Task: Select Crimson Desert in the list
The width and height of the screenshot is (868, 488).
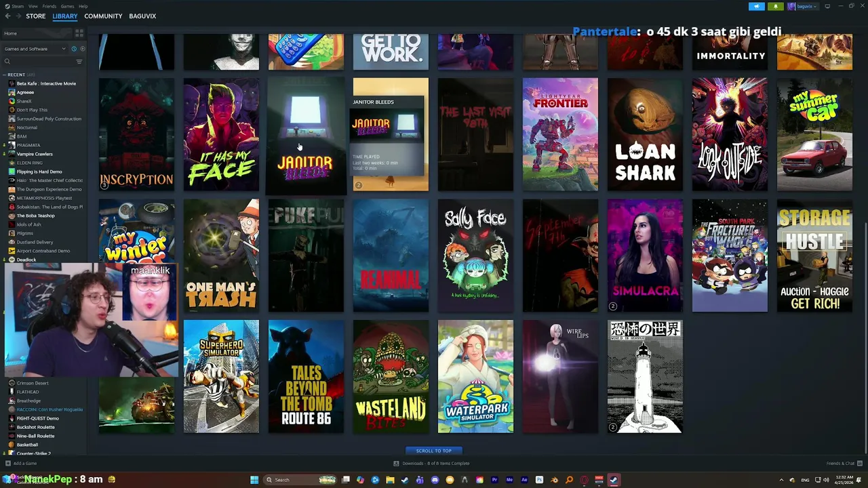Action: (x=33, y=383)
